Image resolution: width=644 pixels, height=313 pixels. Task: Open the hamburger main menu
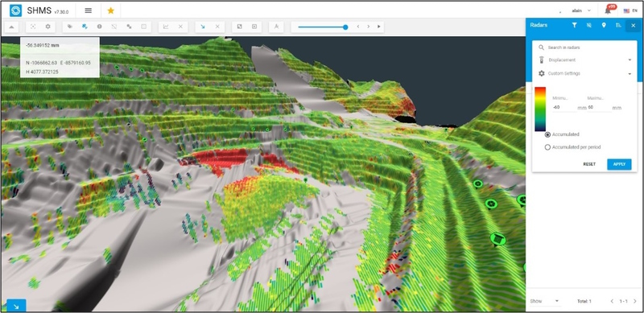click(88, 10)
